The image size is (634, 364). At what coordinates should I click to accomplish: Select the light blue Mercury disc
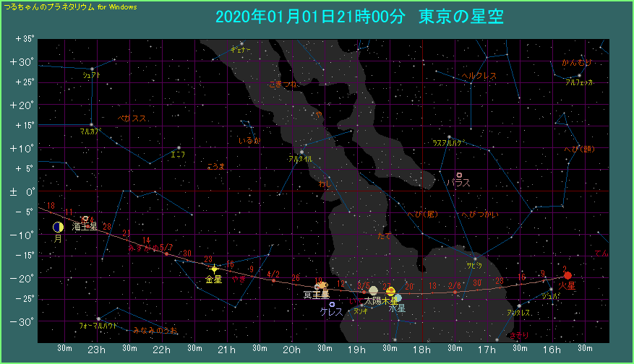(x=398, y=298)
